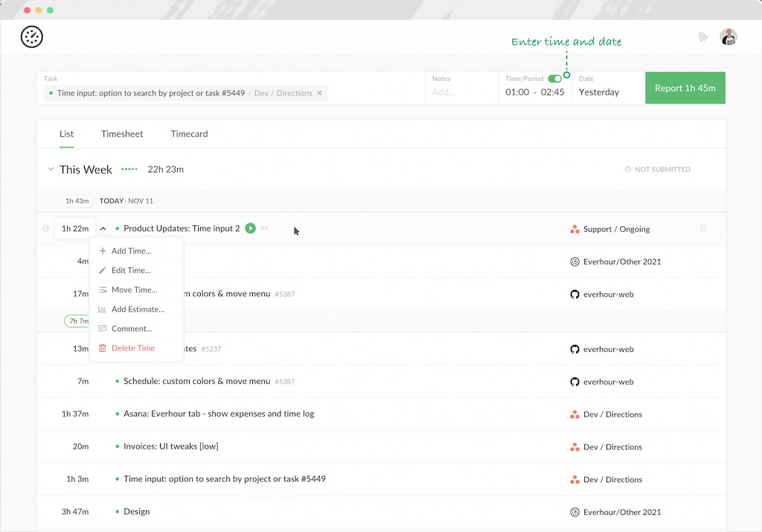Click the trash icon on the Product Updates row

pyautogui.click(x=702, y=228)
